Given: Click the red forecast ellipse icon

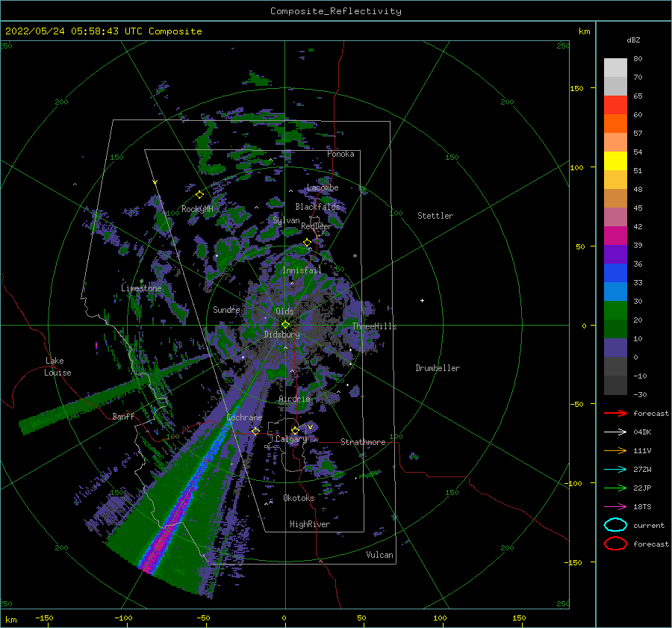Looking at the screenshot, I should [615, 544].
